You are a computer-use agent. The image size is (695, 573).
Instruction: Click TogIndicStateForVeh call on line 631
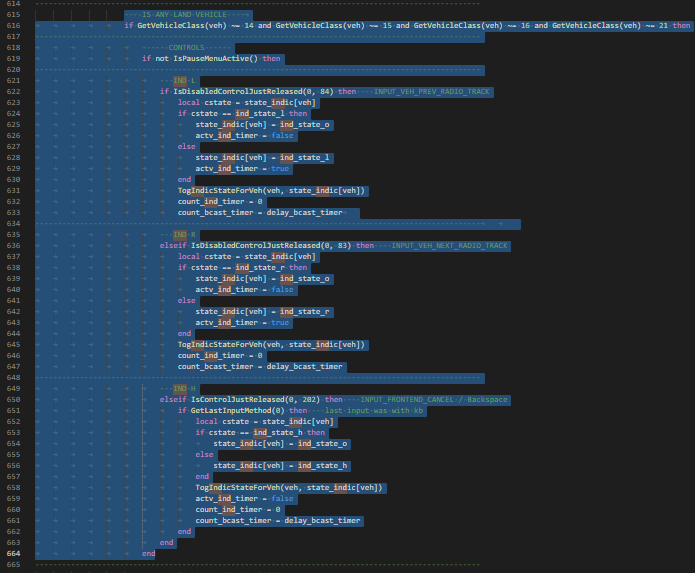pyautogui.click(x=215, y=190)
